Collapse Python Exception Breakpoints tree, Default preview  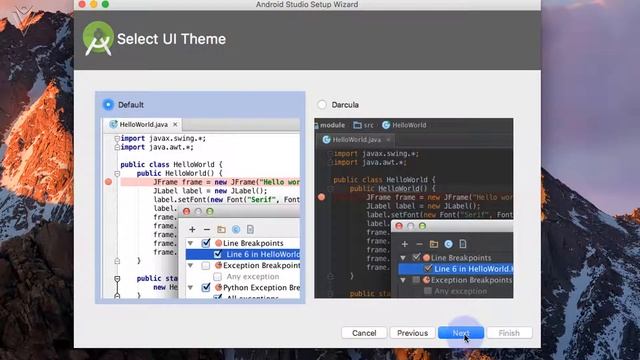[190, 288]
